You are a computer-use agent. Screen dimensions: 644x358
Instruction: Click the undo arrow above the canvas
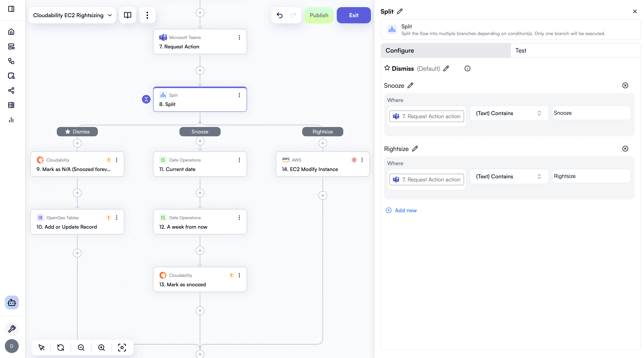[279, 15]
